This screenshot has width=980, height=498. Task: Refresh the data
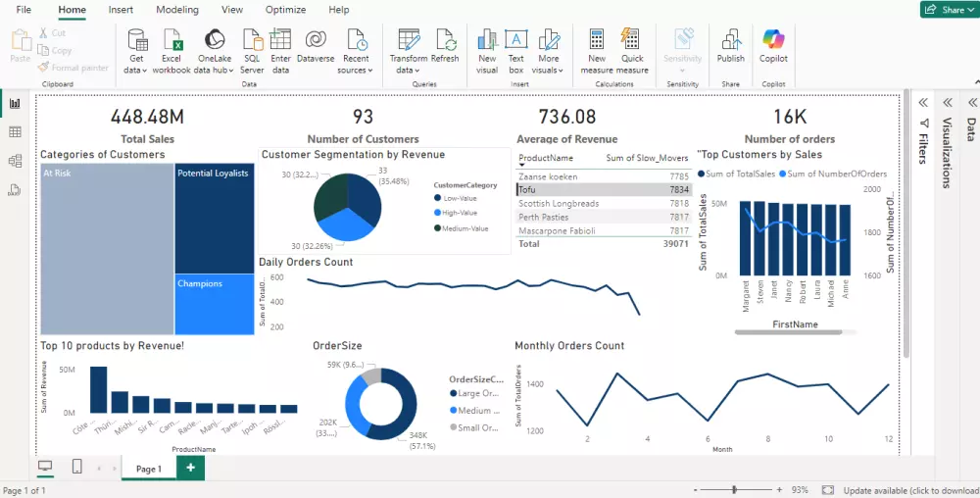coord(445,47)
